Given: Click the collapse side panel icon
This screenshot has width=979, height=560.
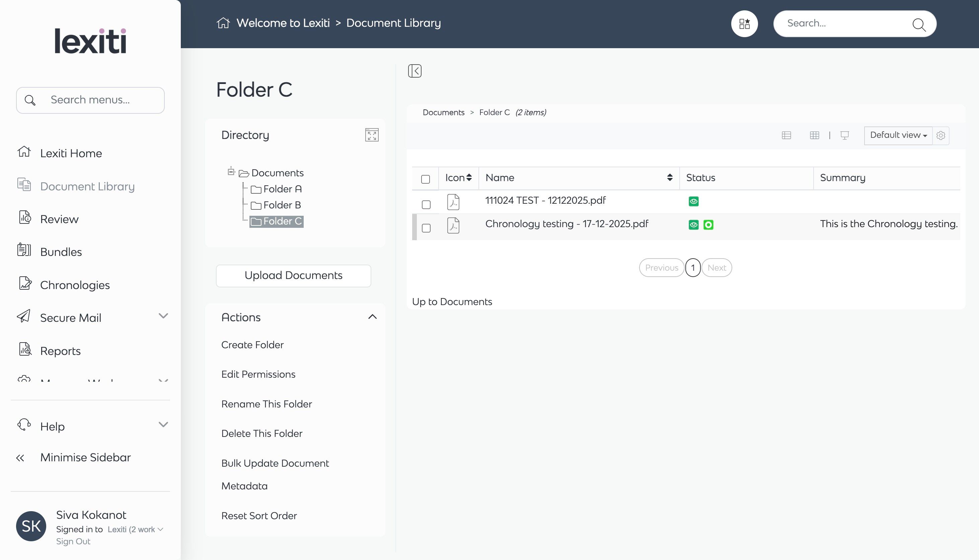Looking at the screenshot, I should pos(415,71).
